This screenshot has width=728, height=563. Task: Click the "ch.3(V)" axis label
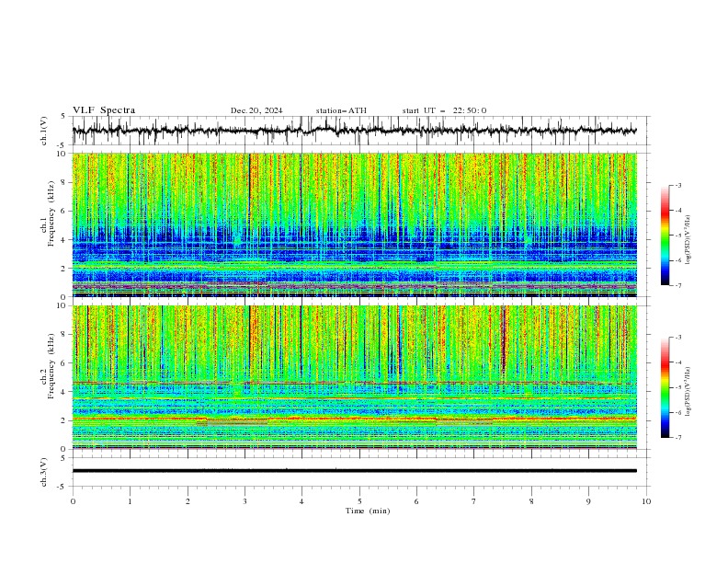tap(44, 472)
